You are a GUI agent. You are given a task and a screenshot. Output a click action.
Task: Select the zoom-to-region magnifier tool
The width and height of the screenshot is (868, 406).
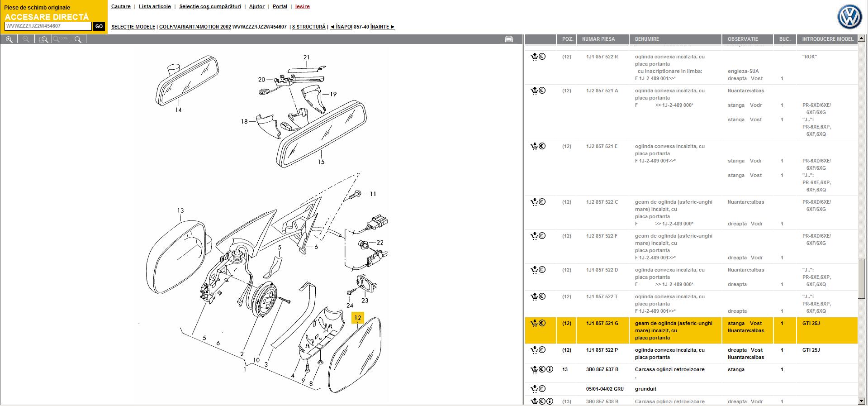click(x=43, y=39)
